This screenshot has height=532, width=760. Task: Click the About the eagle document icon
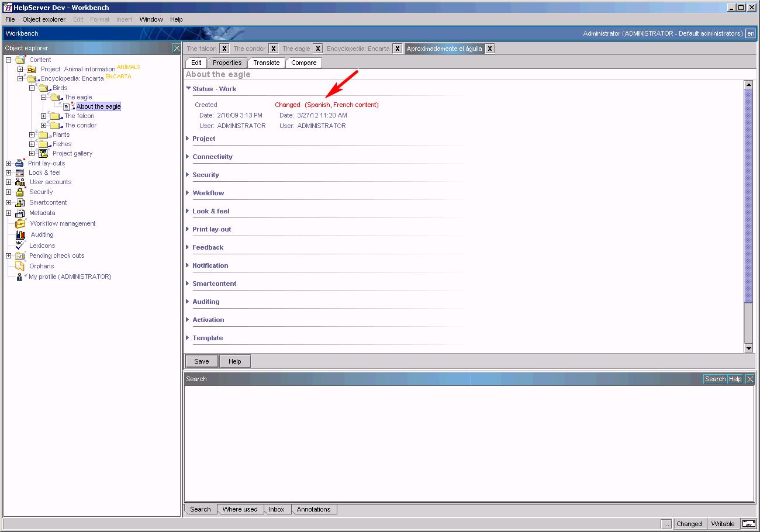pyautogui.click(x=68, y=106)
